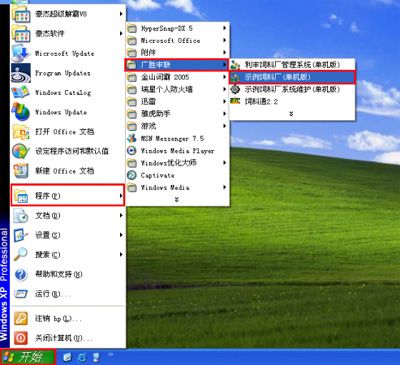
Task: Show more items in Programs submenu chevron
Action: 177,199
